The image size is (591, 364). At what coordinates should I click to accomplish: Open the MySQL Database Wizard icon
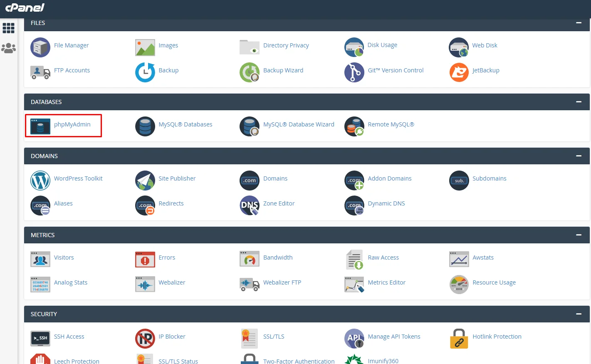(x=250, y=126)
